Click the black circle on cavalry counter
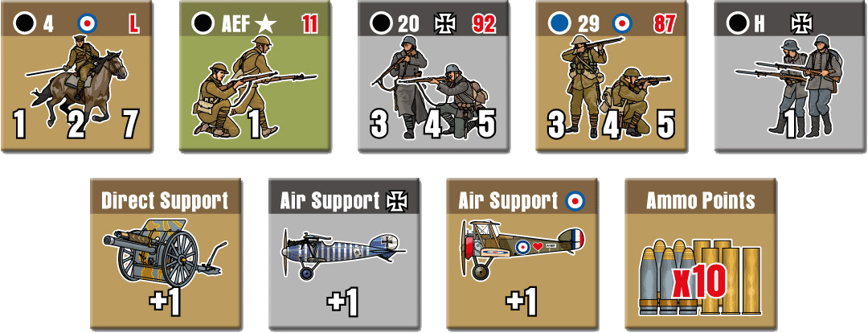 [25, 24]
